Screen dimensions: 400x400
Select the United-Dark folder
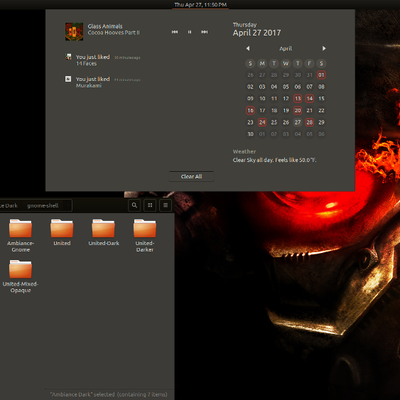click(103, 232)
